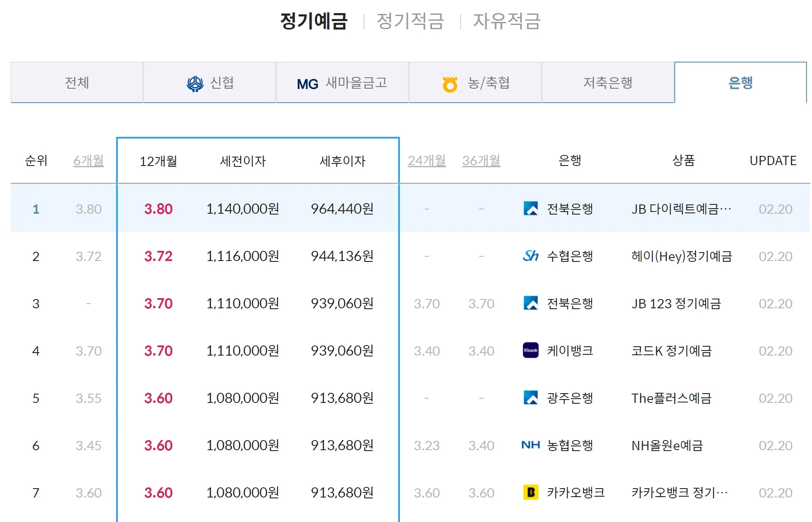
Task: Open 카카오뱅크 정기 product
Action: click(679, 492)
